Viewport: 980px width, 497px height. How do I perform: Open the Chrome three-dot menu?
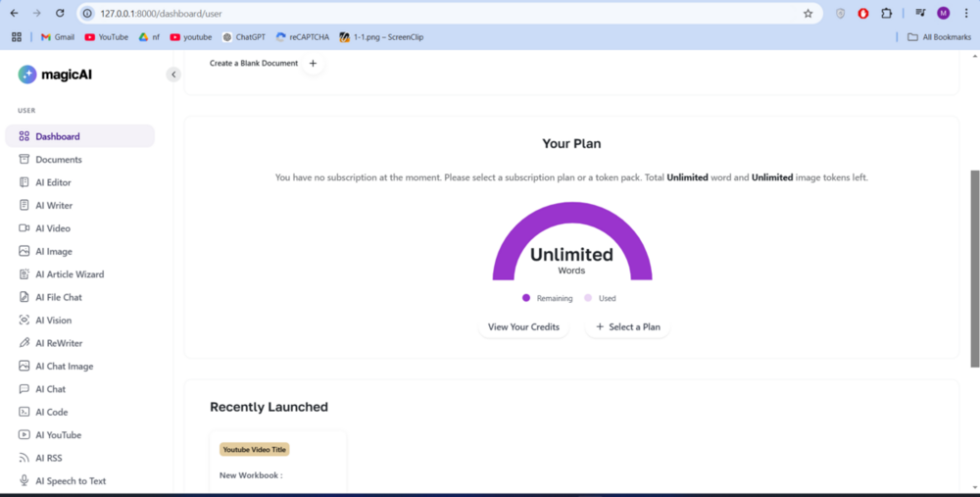[965, 14]
